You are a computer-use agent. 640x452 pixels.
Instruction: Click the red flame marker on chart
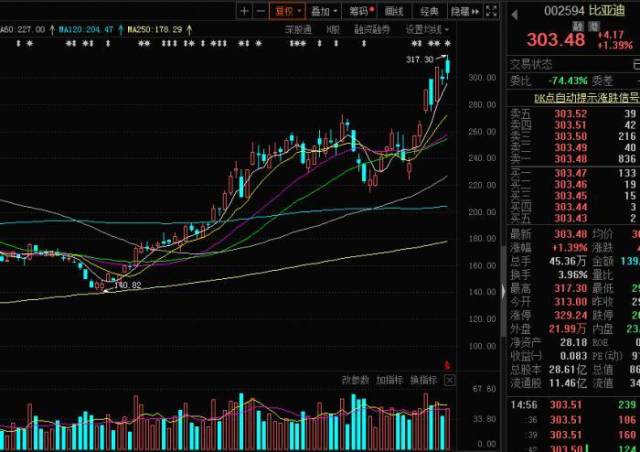coord(447,364)
